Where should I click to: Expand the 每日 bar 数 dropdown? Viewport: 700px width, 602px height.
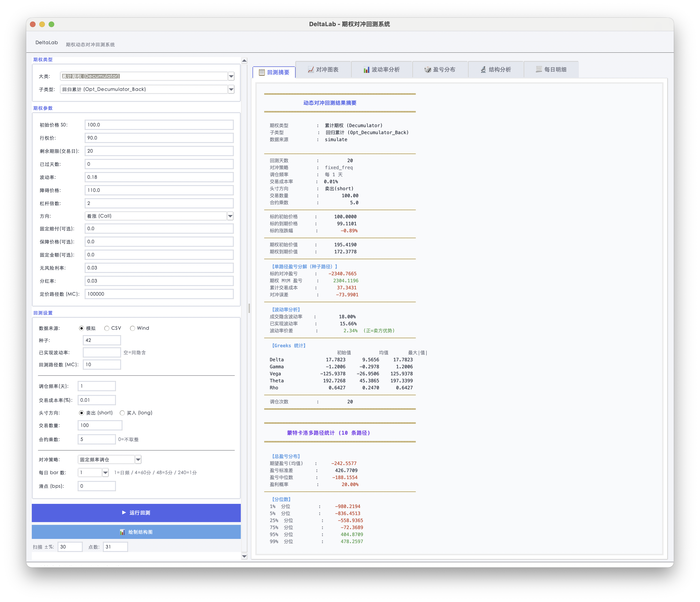pyautogui.click(x=105, y=473)
